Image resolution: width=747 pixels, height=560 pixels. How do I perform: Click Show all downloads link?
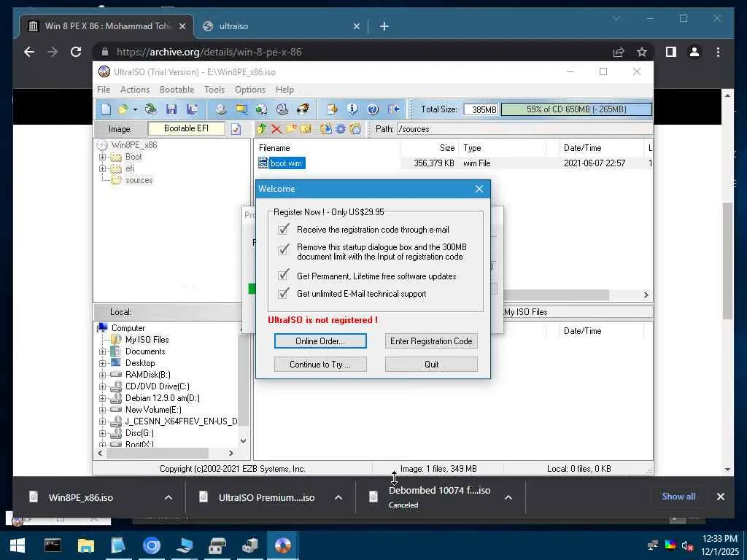678,497
